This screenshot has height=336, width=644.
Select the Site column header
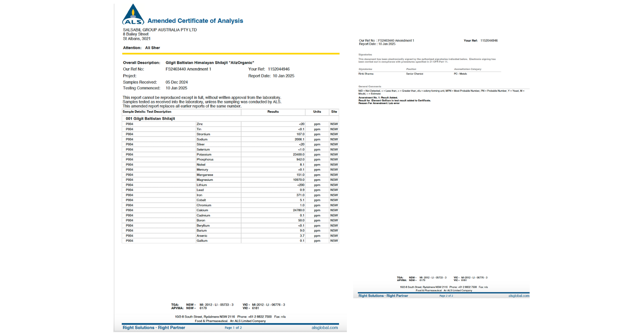click(x=334, y=112)
